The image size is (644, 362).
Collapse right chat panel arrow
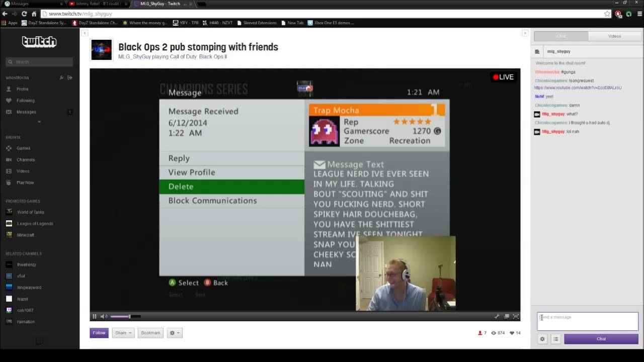[x=525, y=33]
